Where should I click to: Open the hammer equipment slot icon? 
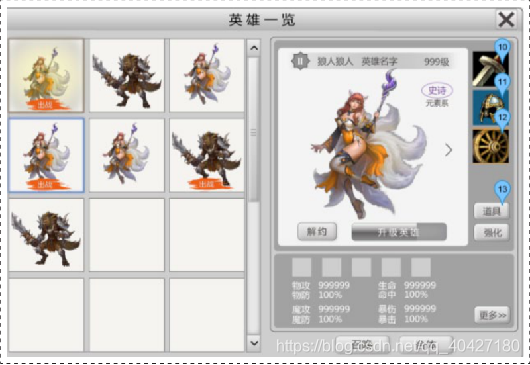[490, 69]
